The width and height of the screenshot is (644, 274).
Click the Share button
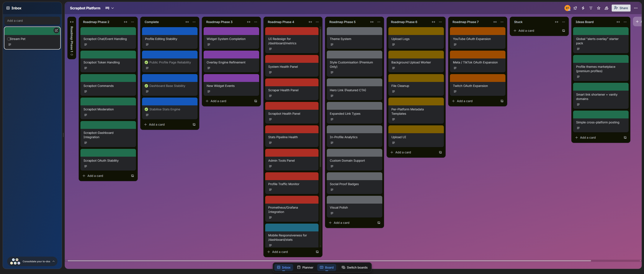click(621, 8)
